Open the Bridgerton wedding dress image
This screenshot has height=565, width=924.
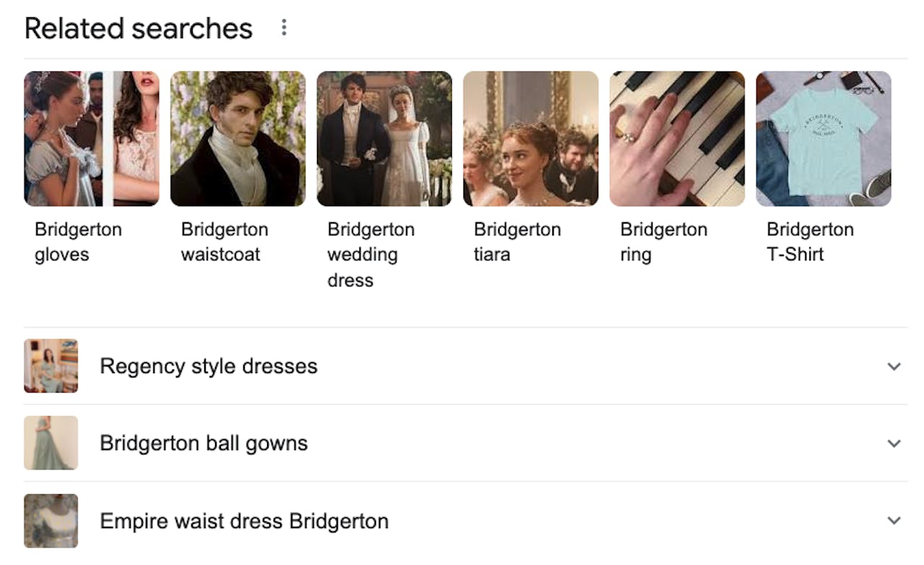[x=385, y=139]
